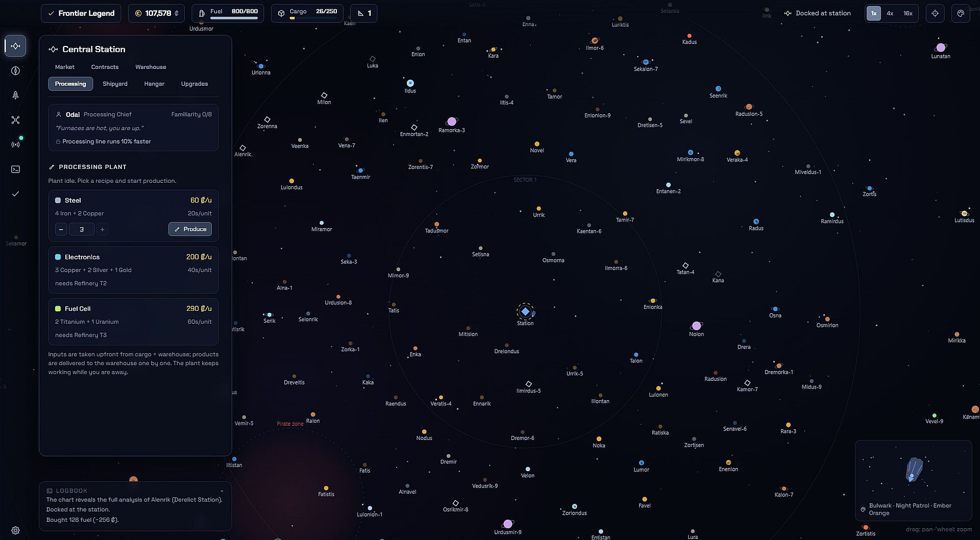This screenshot has height=540, width=980.
Task: Select the Alenrik derelict station marker
Action: [243, 148]
